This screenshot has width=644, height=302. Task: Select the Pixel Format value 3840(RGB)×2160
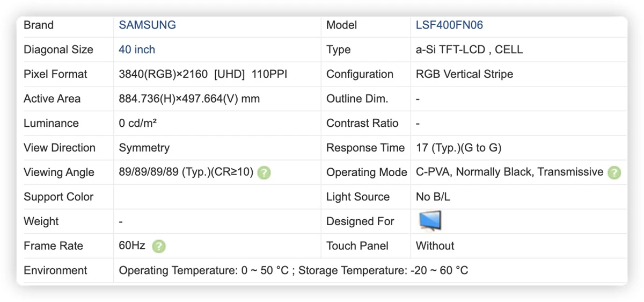[163, 74]
